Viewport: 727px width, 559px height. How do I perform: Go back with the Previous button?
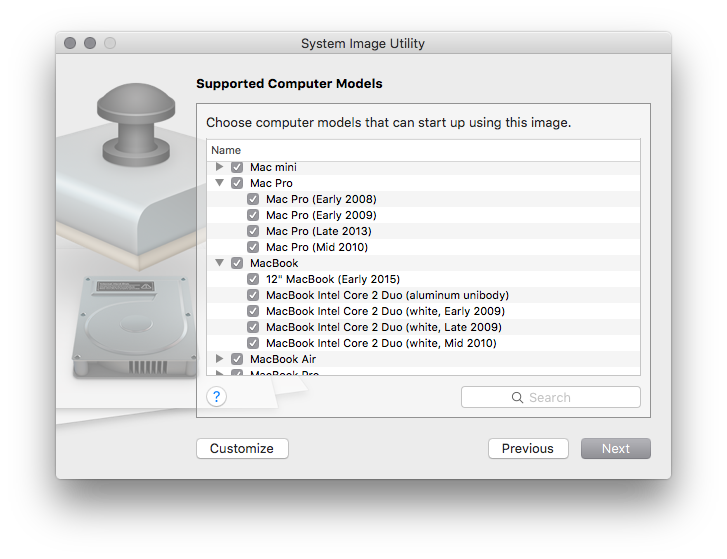coord(528,449)
